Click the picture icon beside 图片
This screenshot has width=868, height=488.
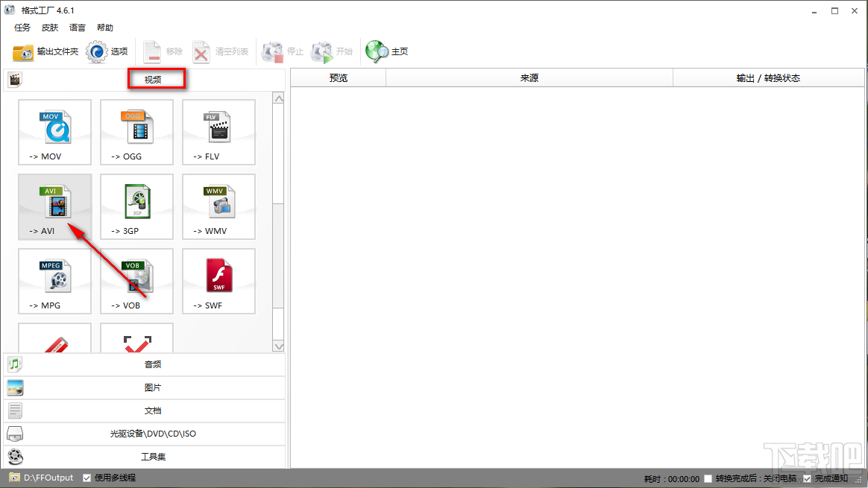(x=15, y=387)
